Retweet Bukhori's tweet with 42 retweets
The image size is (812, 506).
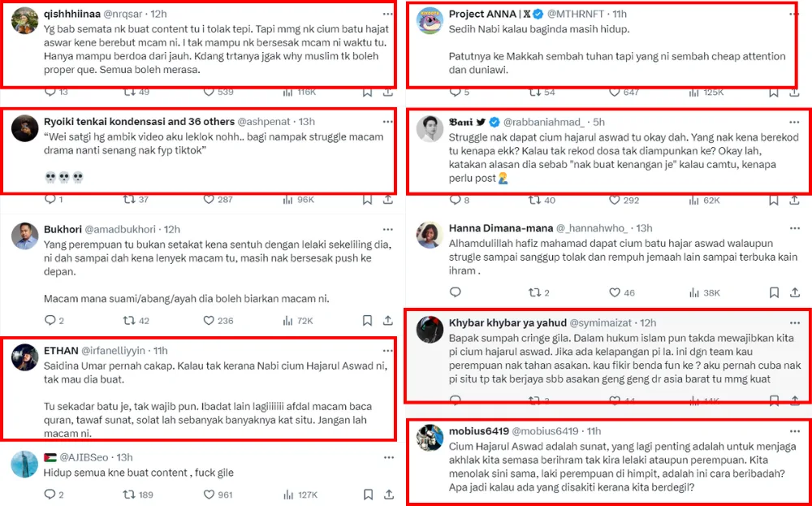click(129, 321)
